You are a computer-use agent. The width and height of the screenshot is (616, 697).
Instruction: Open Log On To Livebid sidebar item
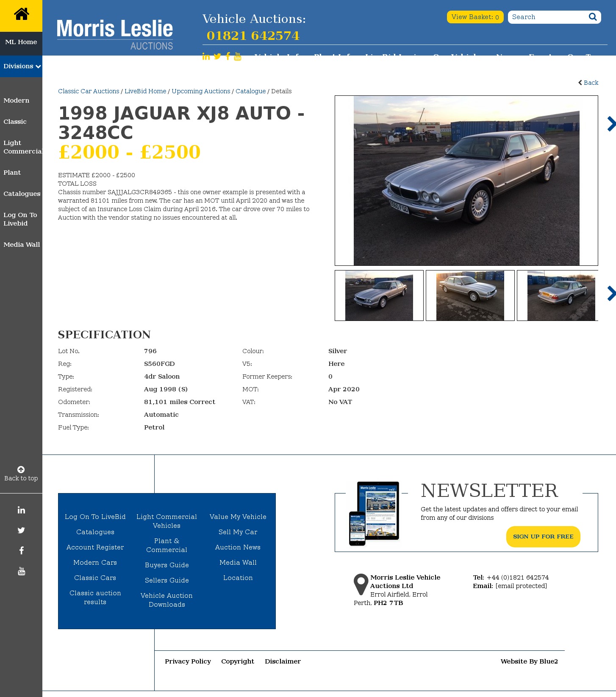pyautogui.click(x=20, y=219)
